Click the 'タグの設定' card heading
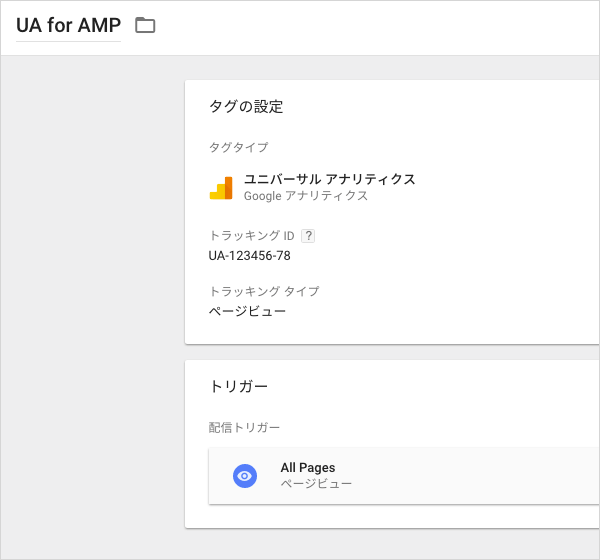This screenshot has height=560, width=600. point(246,106)
